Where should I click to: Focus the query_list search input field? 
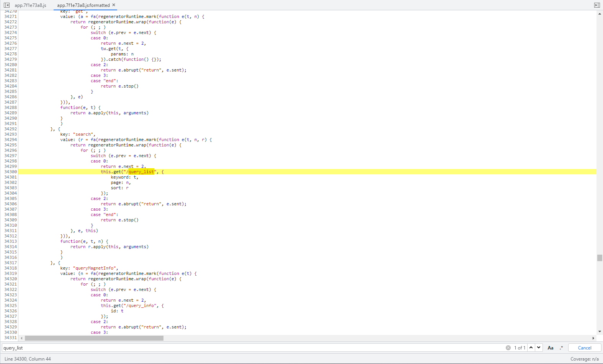(253, 348)
